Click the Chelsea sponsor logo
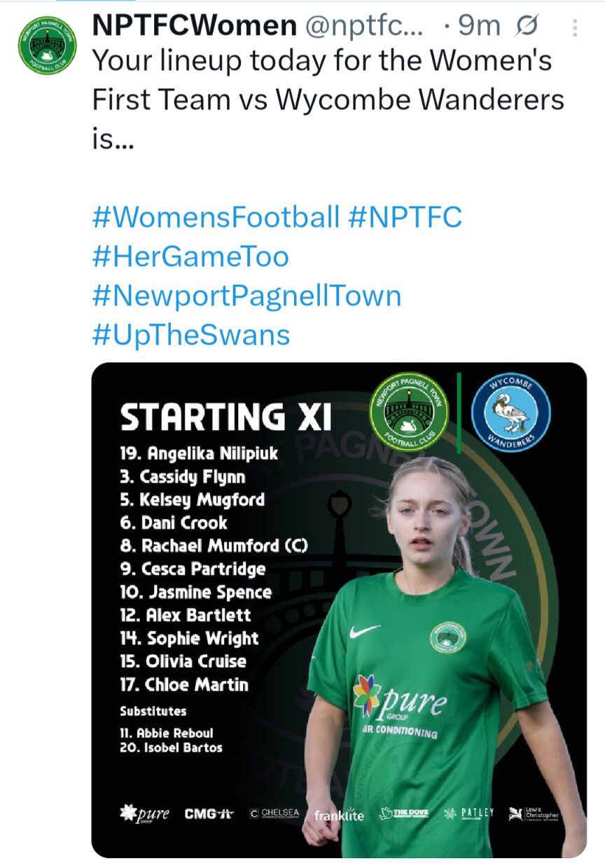The image size is (605, 868). point(274,813)
